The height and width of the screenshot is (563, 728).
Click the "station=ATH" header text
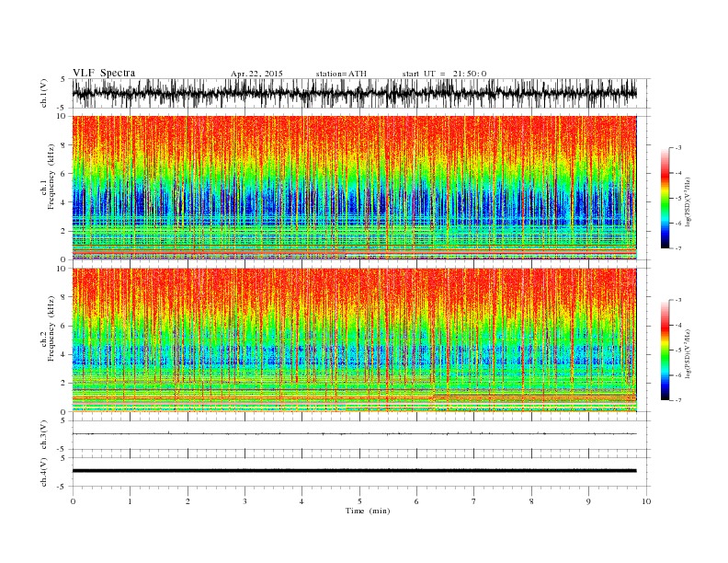(x=341, y=74)
